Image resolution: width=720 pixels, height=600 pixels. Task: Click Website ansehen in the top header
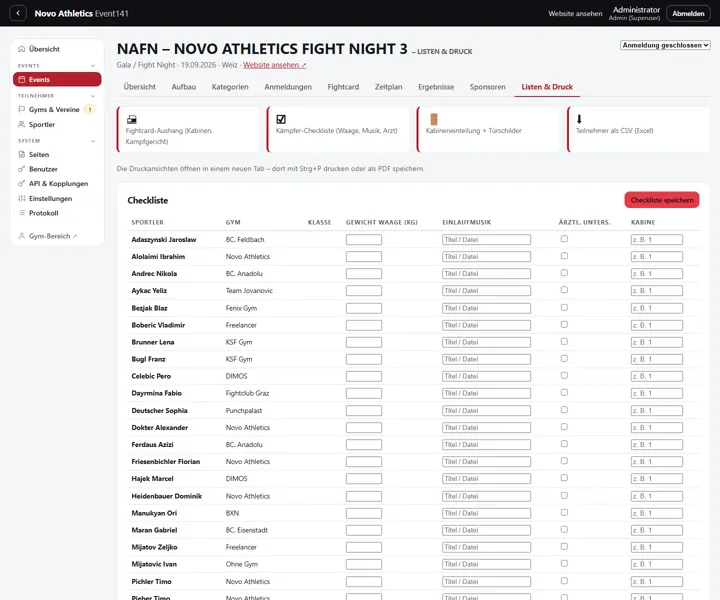tap(575, 14)
